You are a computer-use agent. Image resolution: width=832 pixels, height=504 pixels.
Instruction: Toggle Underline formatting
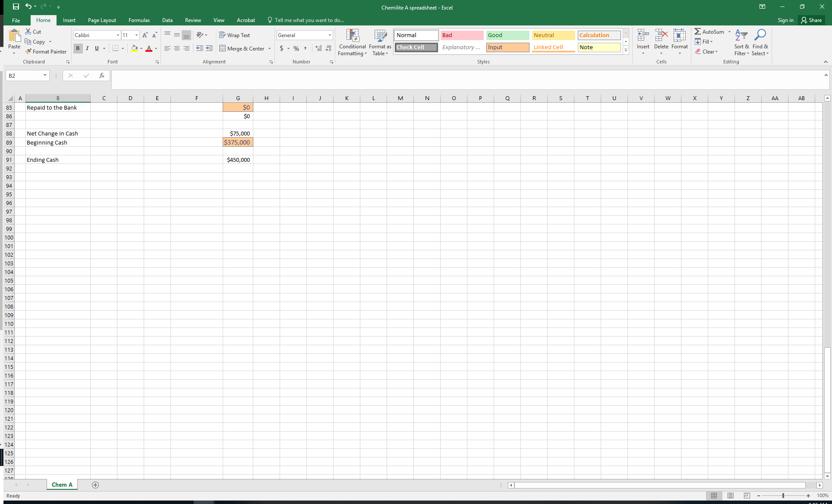(x=97, y=48)
